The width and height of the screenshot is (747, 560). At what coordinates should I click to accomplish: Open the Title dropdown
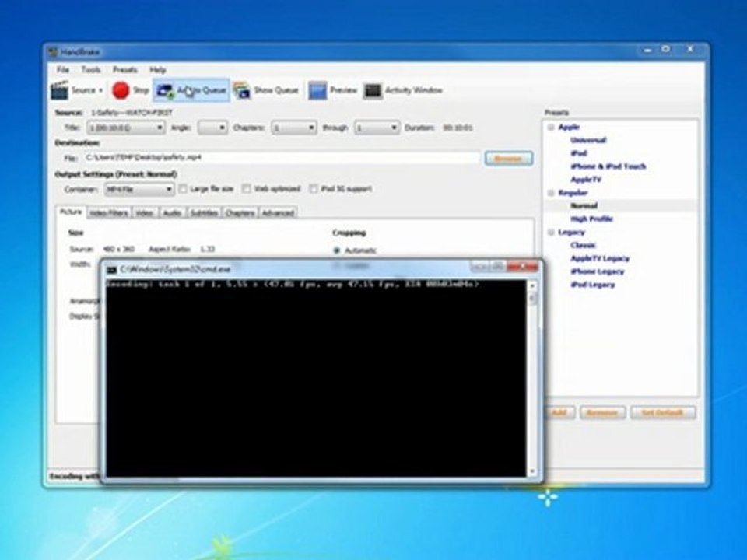point(126,128)
